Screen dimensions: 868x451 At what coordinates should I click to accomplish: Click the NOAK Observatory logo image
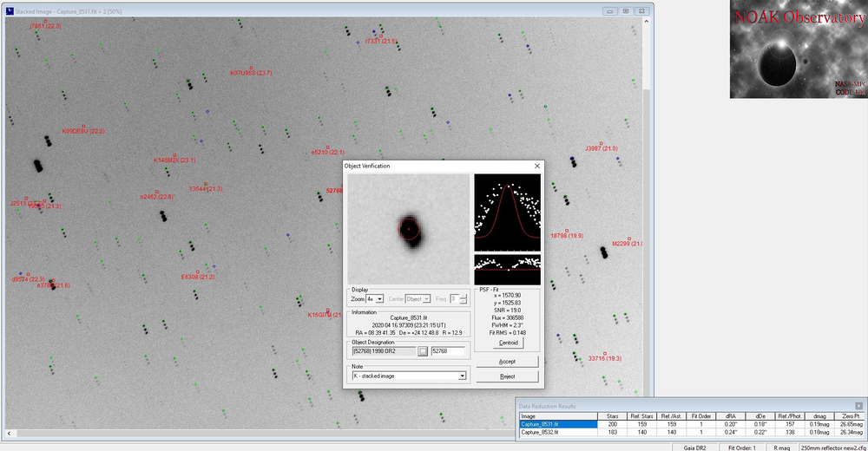point(798,49)
